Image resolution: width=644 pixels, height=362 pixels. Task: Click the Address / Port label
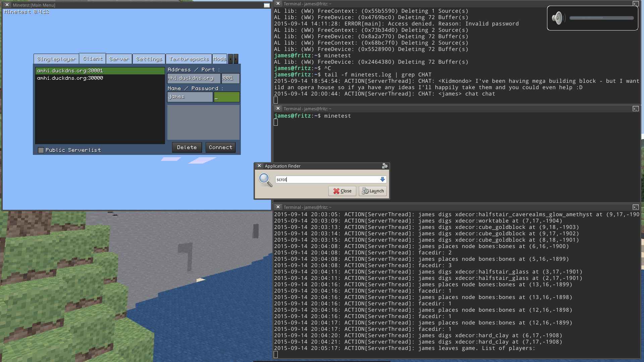pos(194,70)
